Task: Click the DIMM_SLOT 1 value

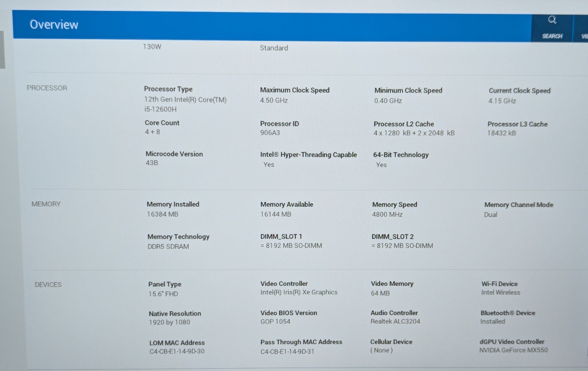Action: coord(291,245)
